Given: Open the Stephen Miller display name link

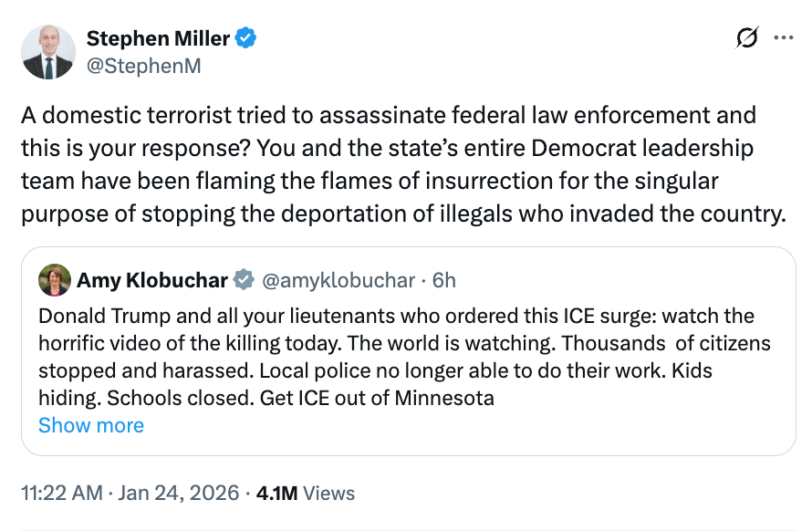Looking at the screenshot, I should point(158,38).
